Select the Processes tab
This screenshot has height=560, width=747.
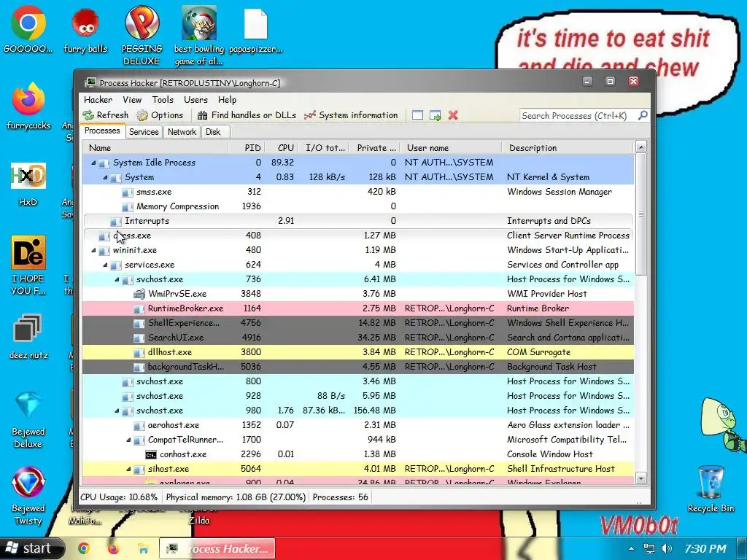point(102,131)
